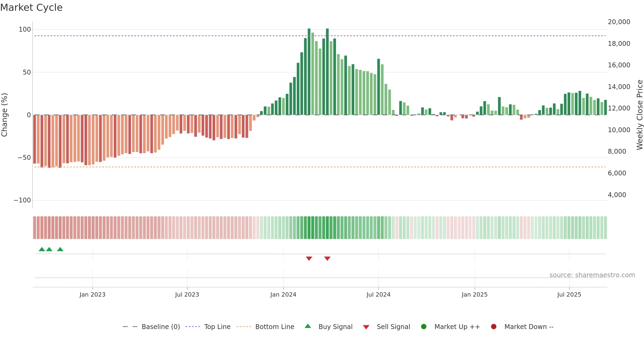Toggle Market Down -- legend entry

[522, 327]
